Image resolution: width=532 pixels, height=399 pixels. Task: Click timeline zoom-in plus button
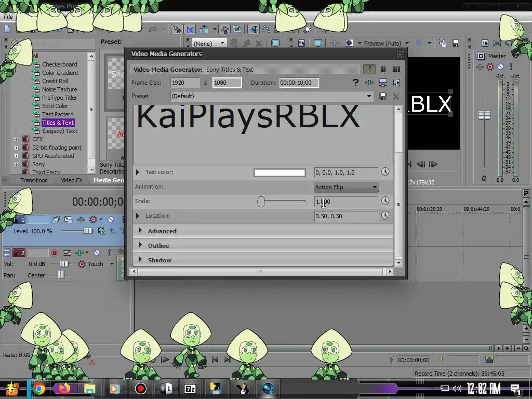coord(507,348)
